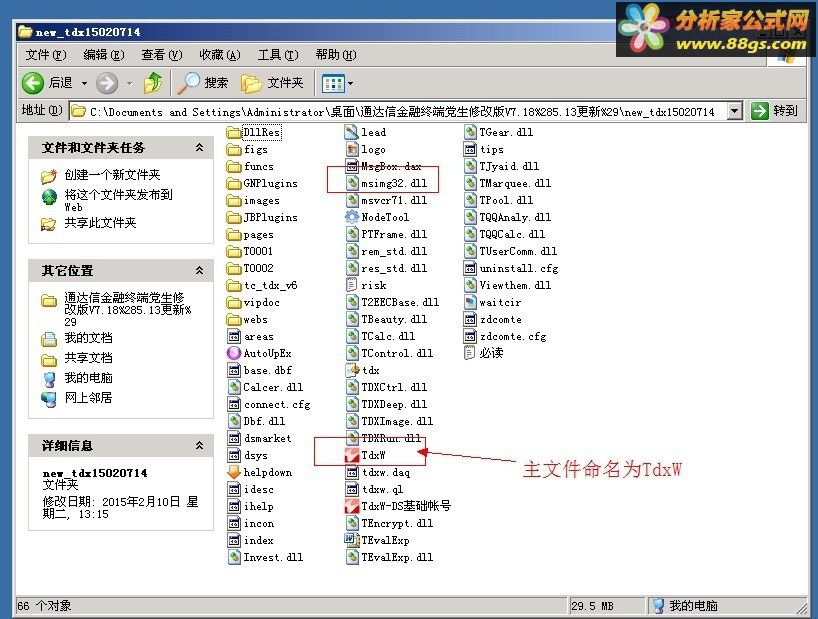Select the base.dbf file icon
The width and height of the screenshot is (818, 619).
point(234,370)
